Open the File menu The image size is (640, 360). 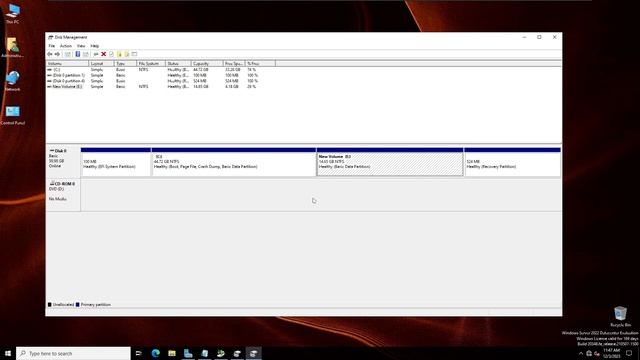tap(52, 46)
